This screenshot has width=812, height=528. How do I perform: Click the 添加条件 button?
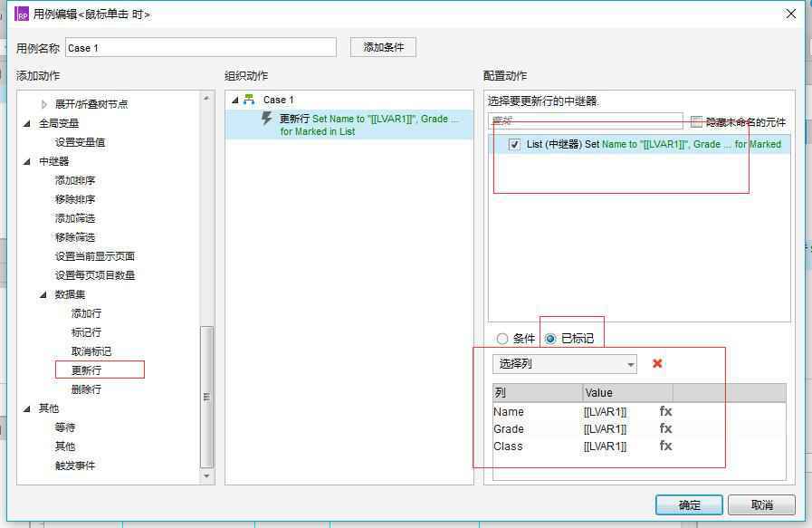point(383,47)
